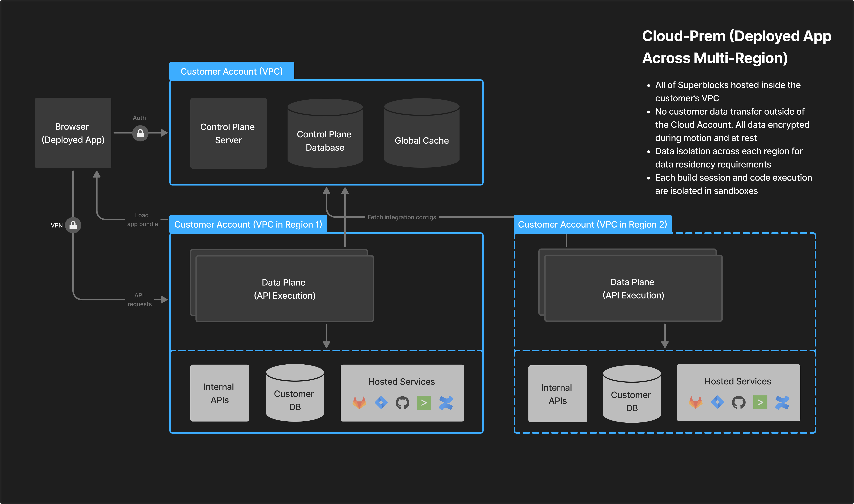Click the Jira icon in Region 1
854x504 pixels.
[381, 403]
